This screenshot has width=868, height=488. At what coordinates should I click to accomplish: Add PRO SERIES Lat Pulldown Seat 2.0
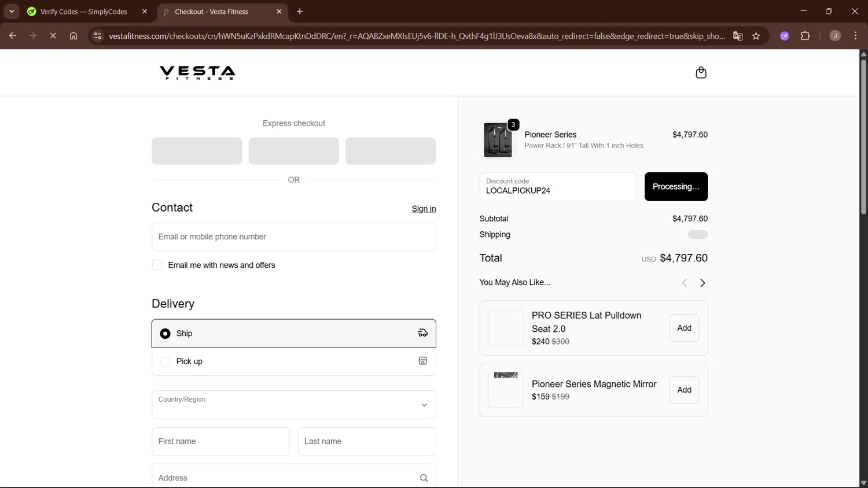click(684, 328)
